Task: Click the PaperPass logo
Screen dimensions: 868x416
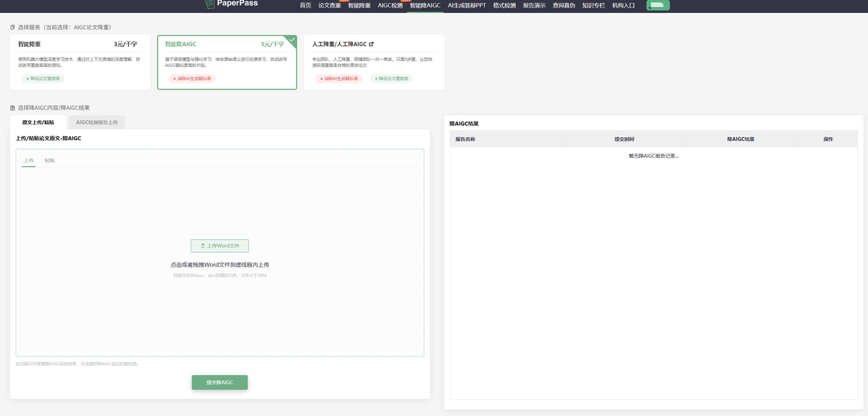Action: coord(231,4)
